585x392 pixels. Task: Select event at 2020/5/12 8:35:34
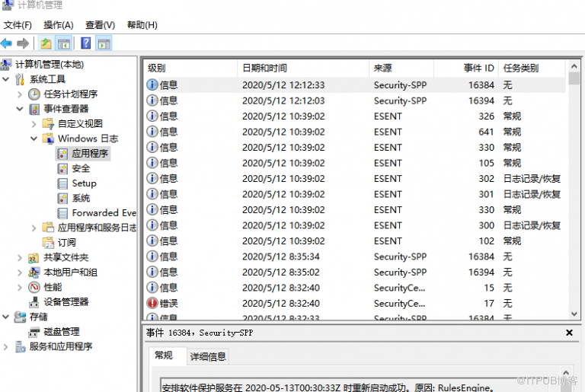point(354,257)
